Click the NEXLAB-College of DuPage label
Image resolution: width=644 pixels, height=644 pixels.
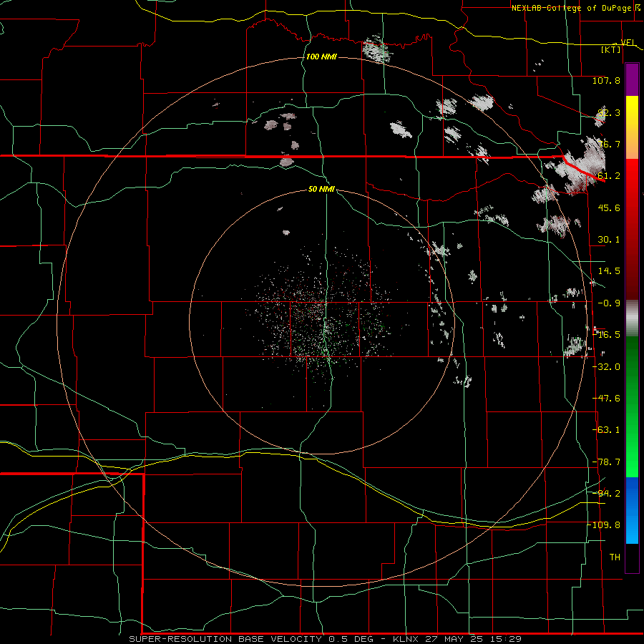click(571, 8)
